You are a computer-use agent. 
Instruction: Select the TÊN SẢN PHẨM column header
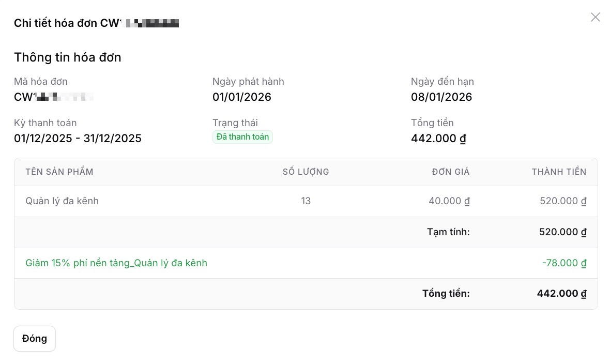pyautogui.click(x=59, y=172)
